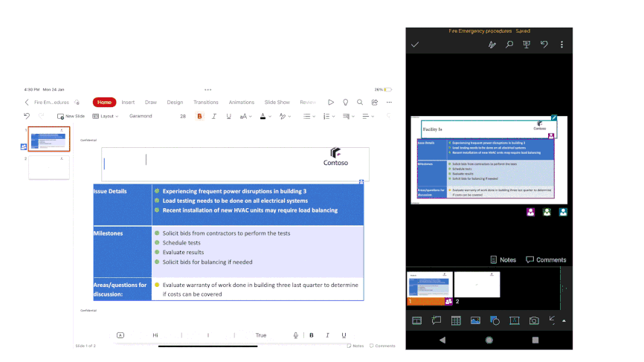644x362 pixels.
Task: Open iPad ribbon overflow ellipsis menu
Action: point(389,102)
